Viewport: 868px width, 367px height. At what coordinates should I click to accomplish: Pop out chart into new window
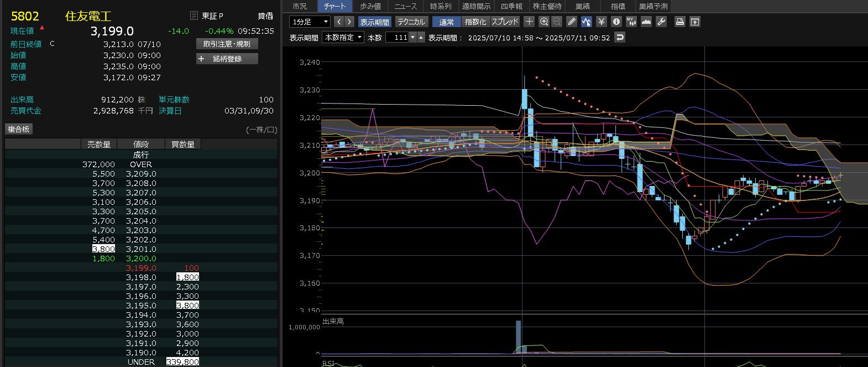(695, 22)
